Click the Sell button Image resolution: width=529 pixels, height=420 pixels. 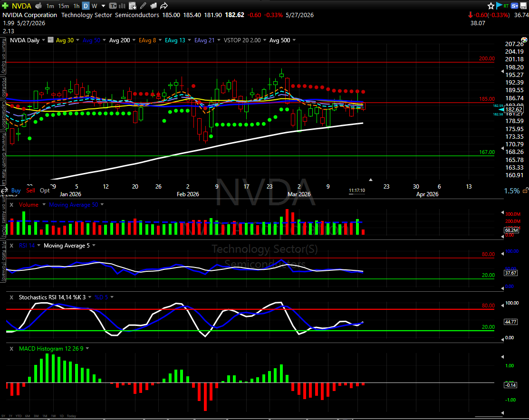(x=31, y=190)
